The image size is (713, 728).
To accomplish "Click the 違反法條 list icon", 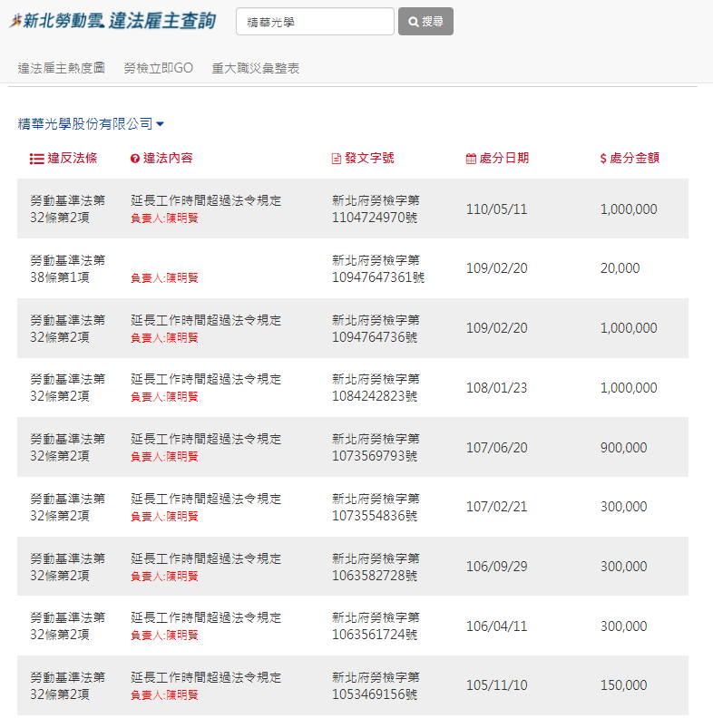I will [x=36, y=160].
